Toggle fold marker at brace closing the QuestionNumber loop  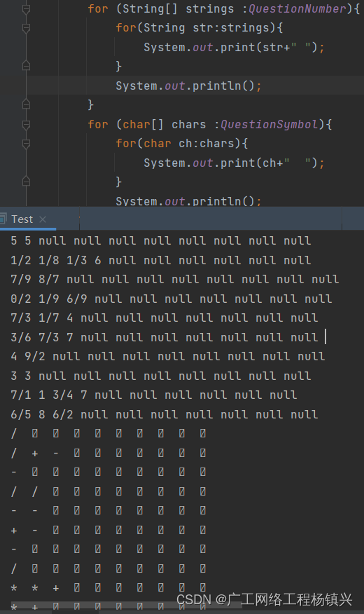[26, 104]
